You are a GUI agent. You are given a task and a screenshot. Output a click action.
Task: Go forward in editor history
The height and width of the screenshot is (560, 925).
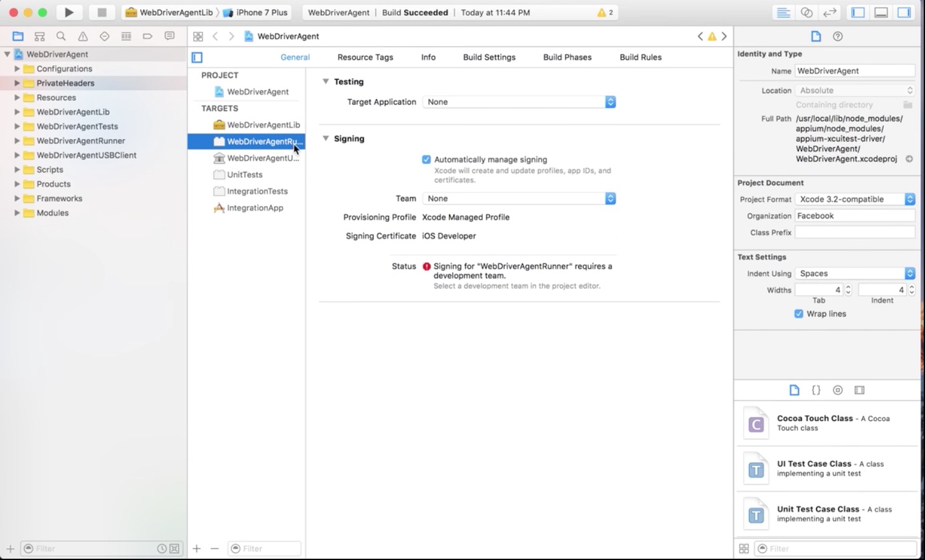click(x=231, y=36)
